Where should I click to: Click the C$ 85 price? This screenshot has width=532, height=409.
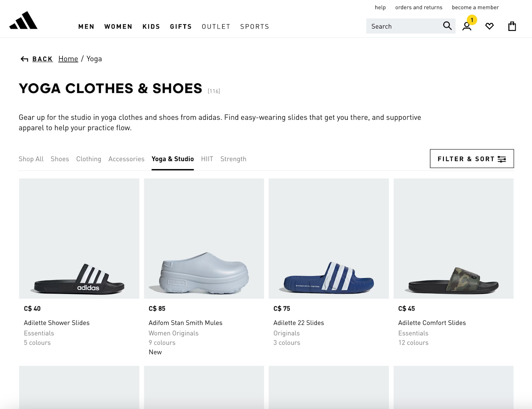[x=157, y=308]
